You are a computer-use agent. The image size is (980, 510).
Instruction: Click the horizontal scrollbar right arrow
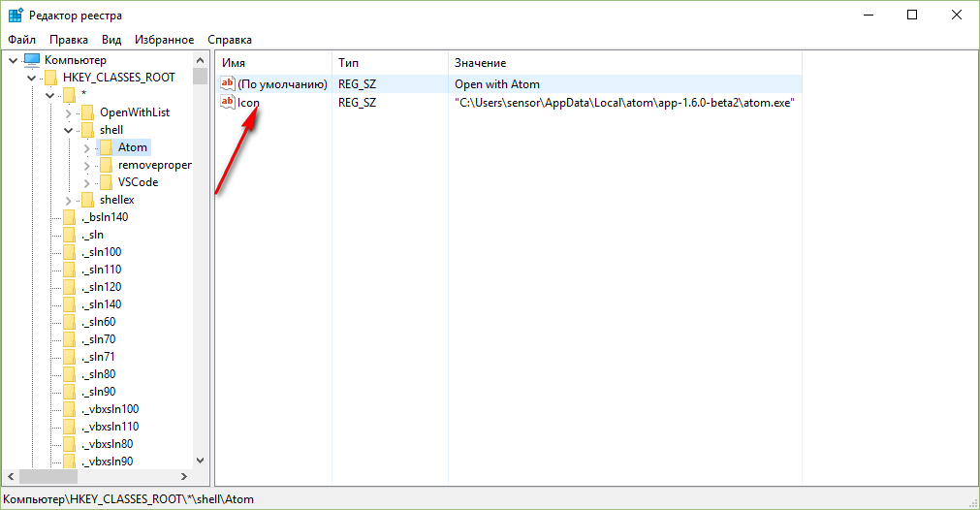pos(184,476)
